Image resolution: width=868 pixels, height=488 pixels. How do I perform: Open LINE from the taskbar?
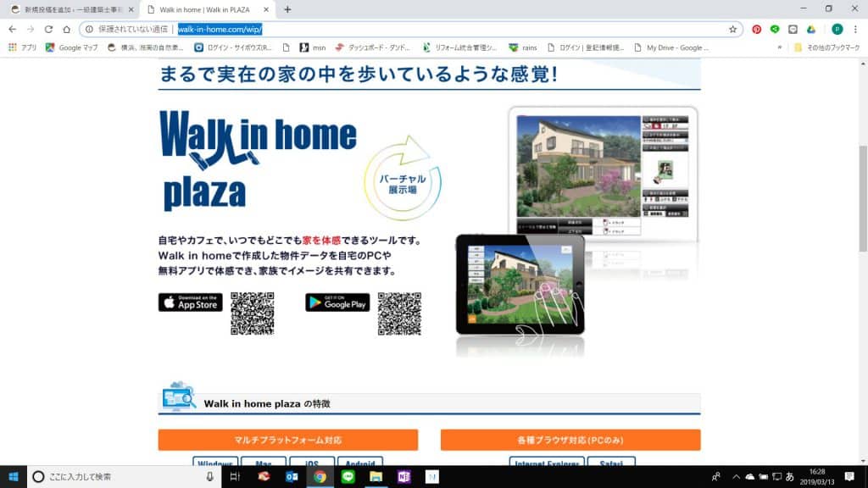click(x=347, y=479)
